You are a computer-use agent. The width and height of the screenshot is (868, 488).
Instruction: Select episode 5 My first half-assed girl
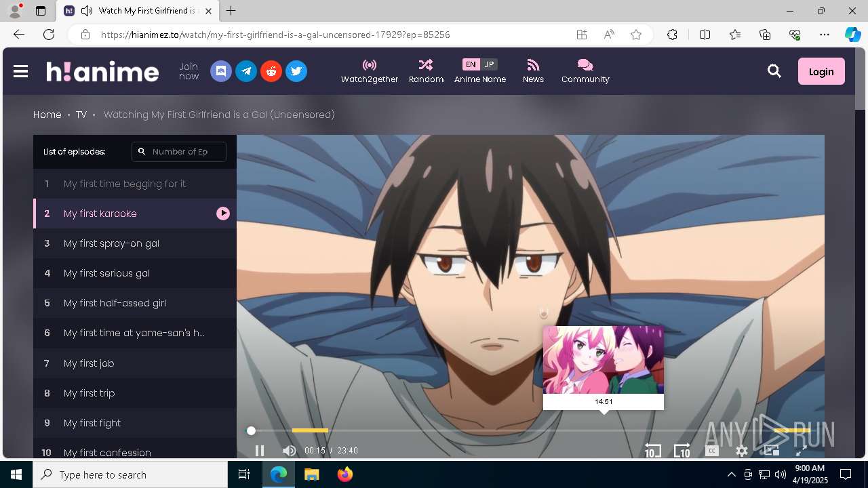tap(135, 303)
